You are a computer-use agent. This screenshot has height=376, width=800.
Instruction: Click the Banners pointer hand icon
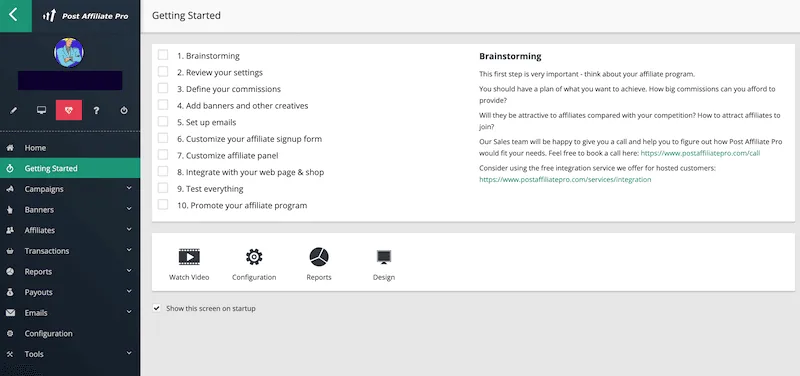point(10,210)
